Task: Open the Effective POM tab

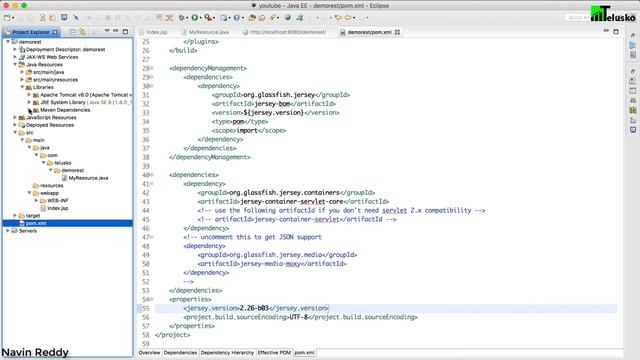Action: click(x=274, y=352)
